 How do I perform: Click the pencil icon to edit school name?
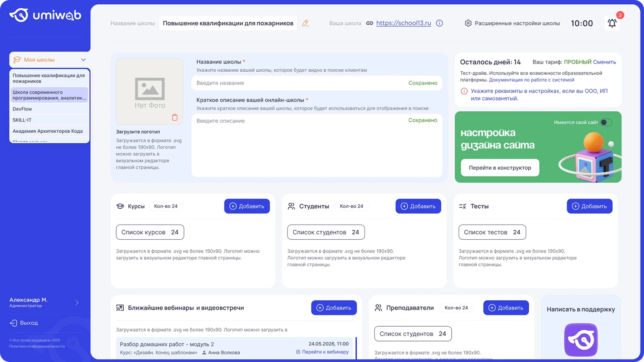tap(305, 23)
